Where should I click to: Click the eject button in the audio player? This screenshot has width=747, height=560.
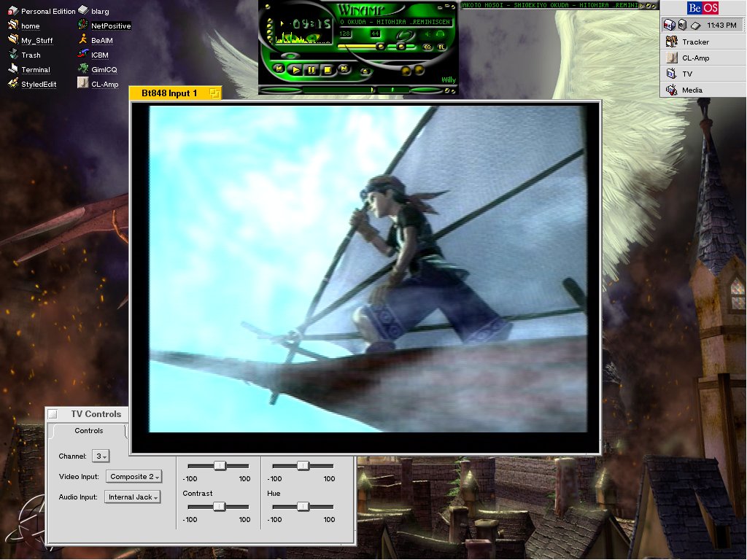click(365, 72)
